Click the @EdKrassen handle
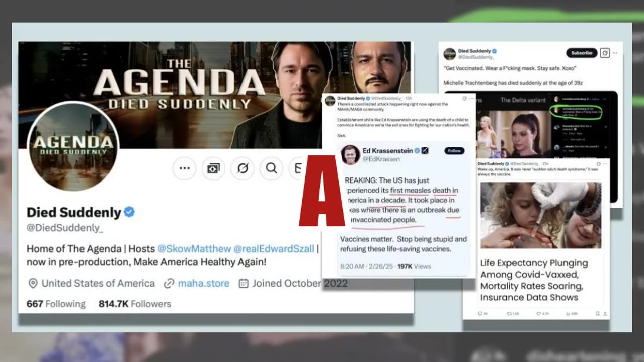The height and width of the screenshot is (362, 644). click(381, 159)
